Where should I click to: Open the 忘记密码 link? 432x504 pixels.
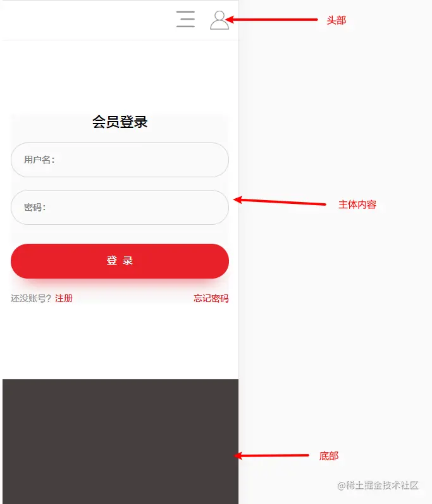point(211,298)
